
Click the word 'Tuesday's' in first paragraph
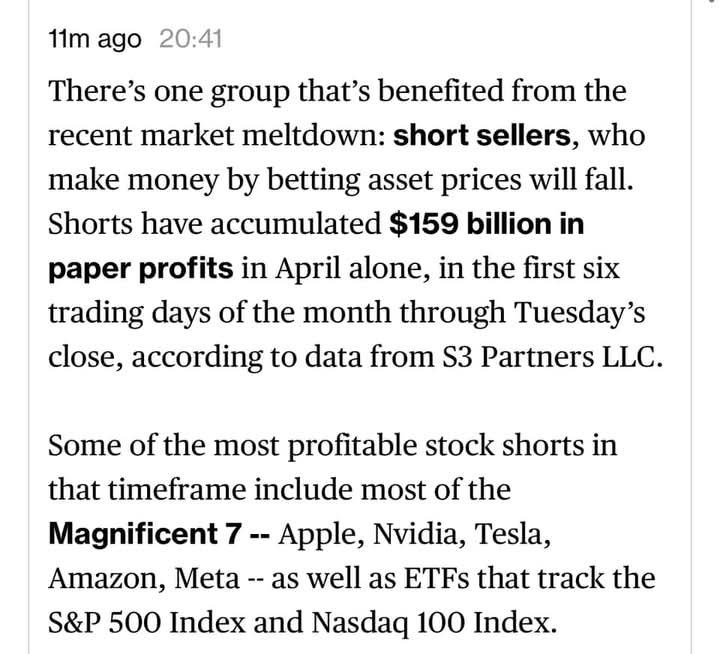pos(579,312)
